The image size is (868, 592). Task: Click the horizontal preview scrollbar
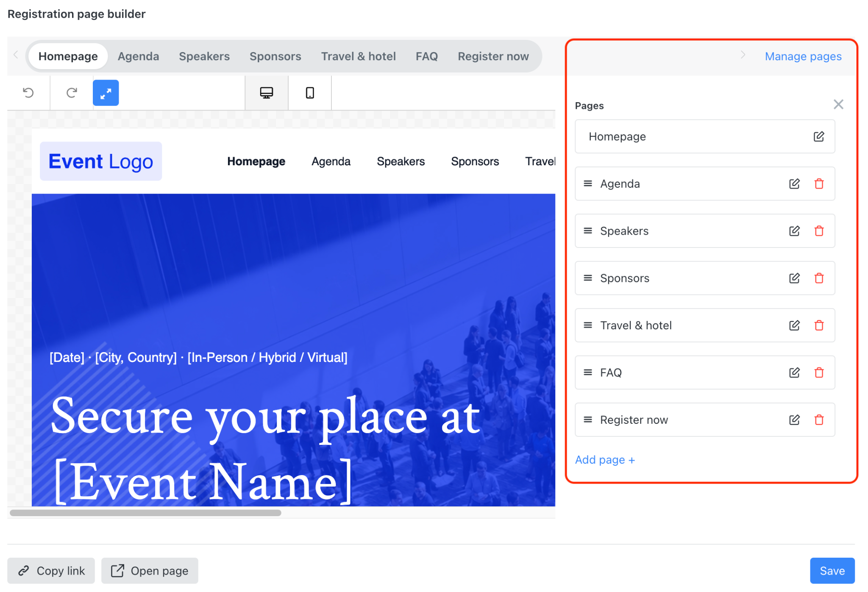145,513
